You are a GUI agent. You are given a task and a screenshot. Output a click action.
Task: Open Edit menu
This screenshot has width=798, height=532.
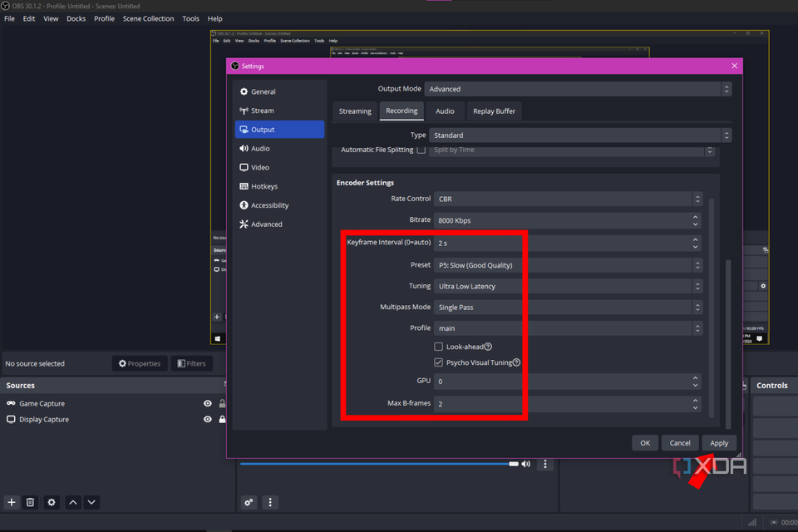tap(29, 18)
